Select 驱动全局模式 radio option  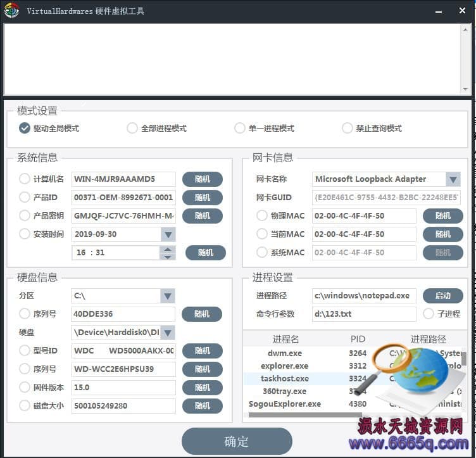[x=25, y=128]
